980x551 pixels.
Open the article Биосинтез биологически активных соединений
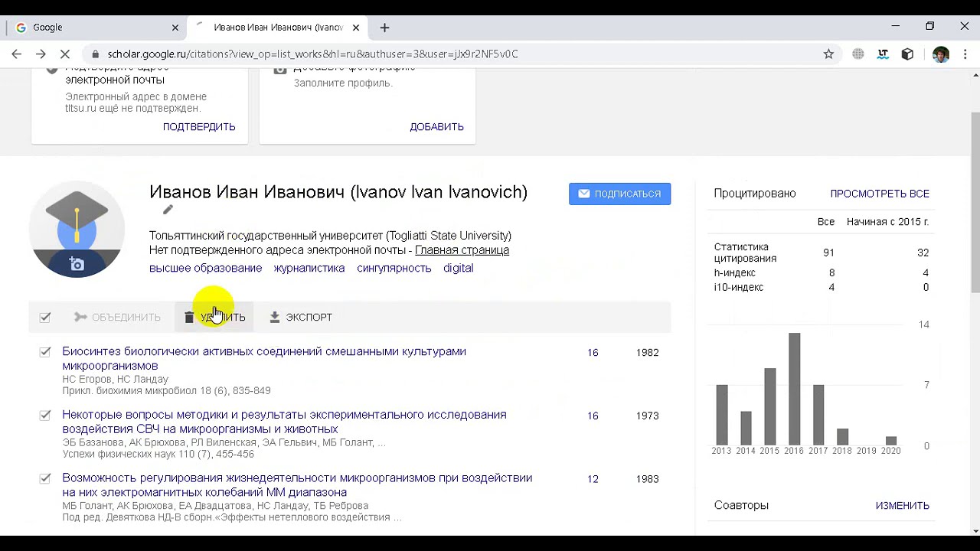tap(264, 359)
